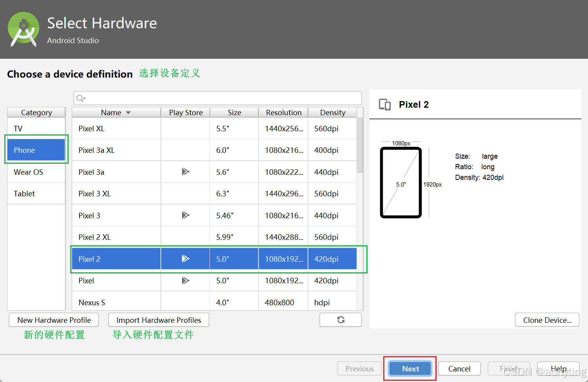
Task: Select the Tablet category
Action: (36, 194)
